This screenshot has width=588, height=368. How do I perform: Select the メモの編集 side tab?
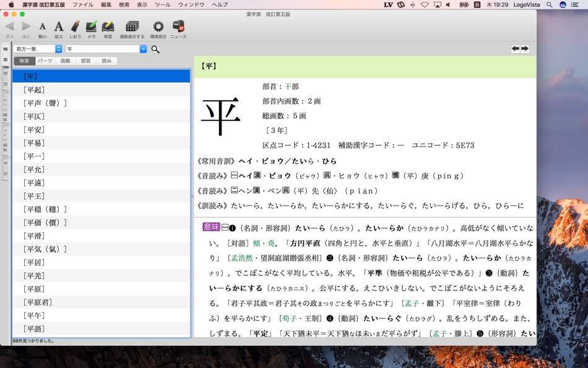click(x=5, y=140)
